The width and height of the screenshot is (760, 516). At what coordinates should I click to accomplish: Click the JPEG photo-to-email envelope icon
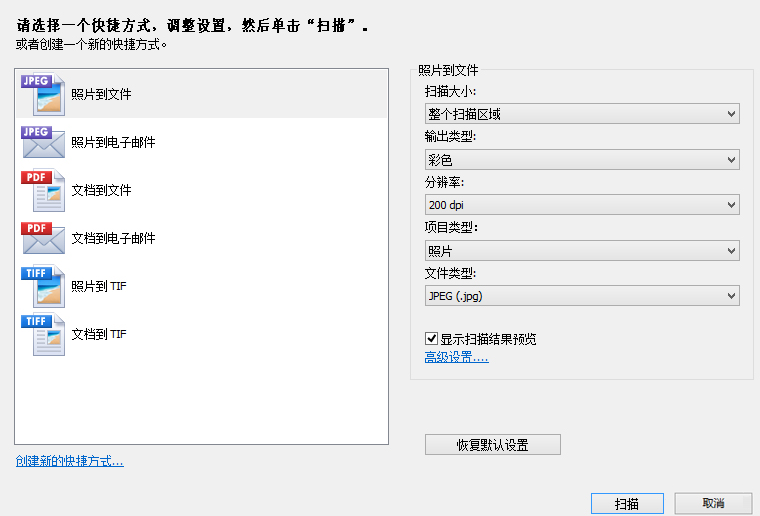coord(42,142)
